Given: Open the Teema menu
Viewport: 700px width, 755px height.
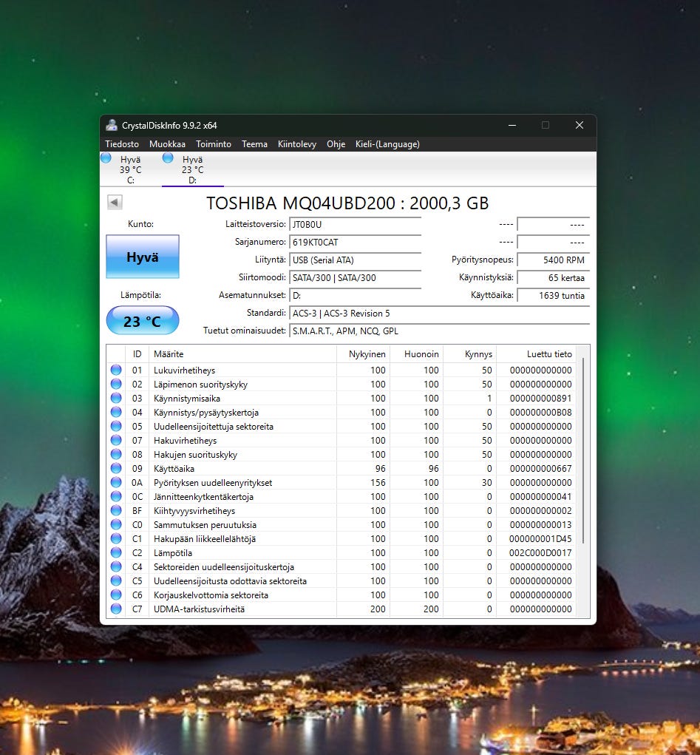Looking at the screenshot, I should (254, 144).
